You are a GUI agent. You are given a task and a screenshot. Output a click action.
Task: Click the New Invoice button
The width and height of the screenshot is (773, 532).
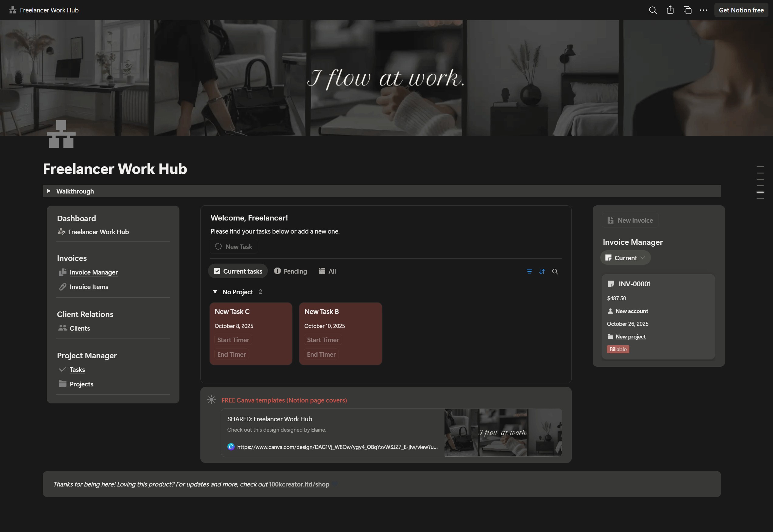[630, 220]
